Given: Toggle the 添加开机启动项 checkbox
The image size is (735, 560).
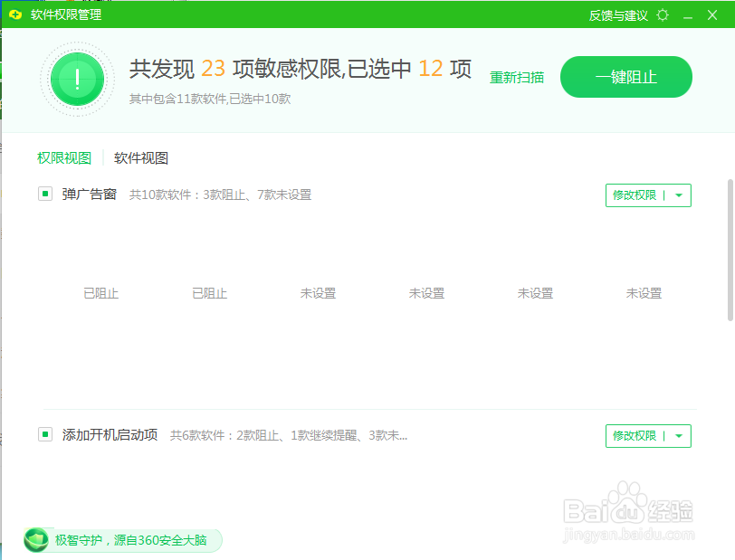Looking at the screenshot, I should click(45, 434).
